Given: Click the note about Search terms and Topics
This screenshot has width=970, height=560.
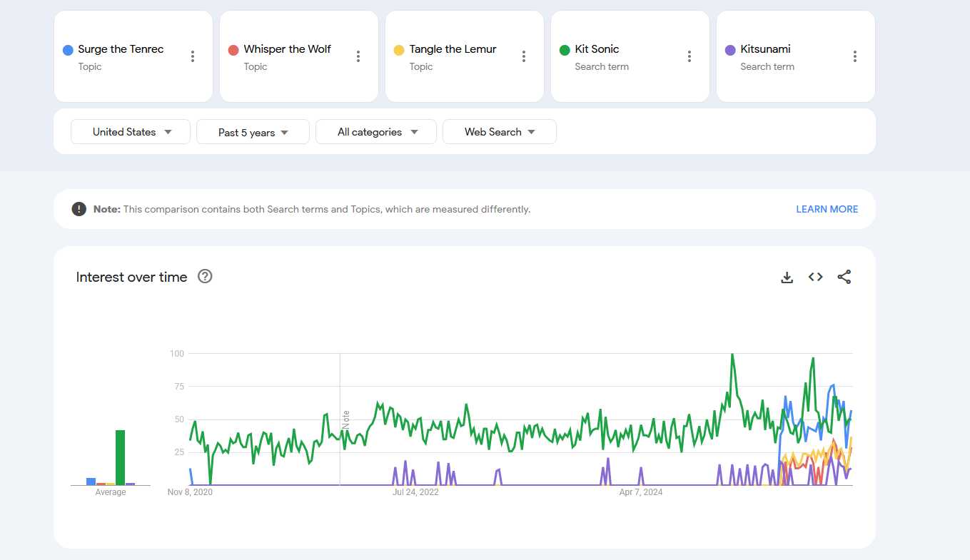Looking at the screenshot, I should (312, 209).
